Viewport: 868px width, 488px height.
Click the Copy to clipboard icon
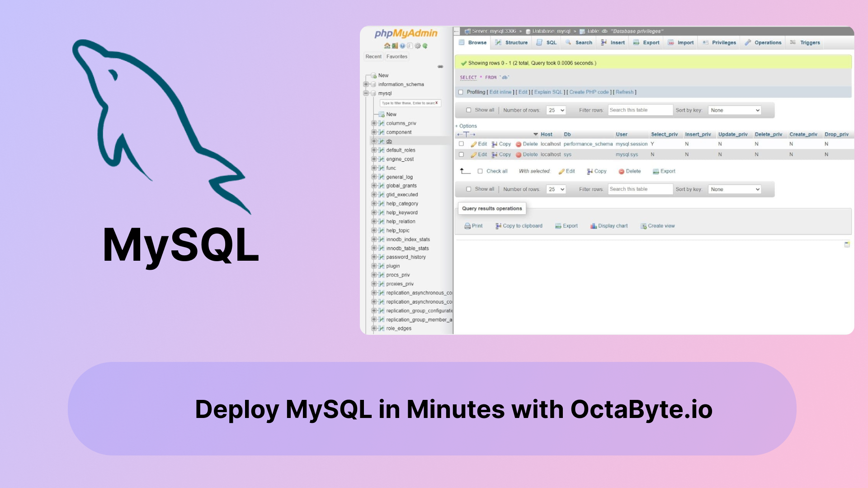click(498, 226)
